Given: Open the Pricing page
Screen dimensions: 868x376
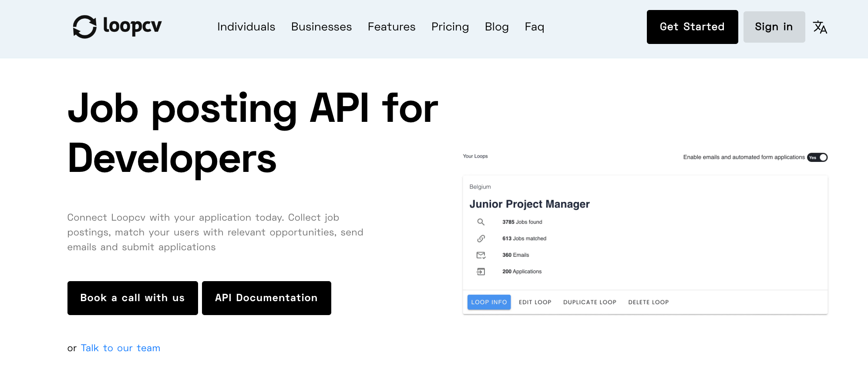Looking at the screenshot, I should coord(450,27).
